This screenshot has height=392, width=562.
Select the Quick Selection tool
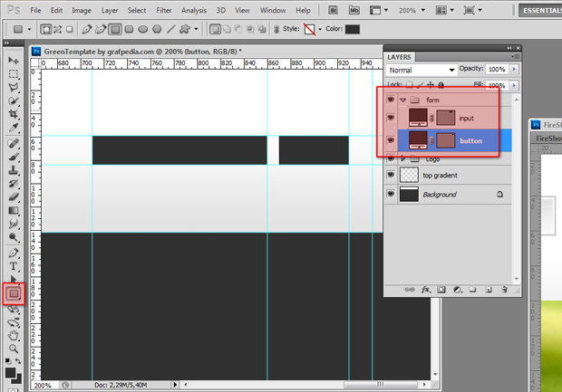coord(14,101)
